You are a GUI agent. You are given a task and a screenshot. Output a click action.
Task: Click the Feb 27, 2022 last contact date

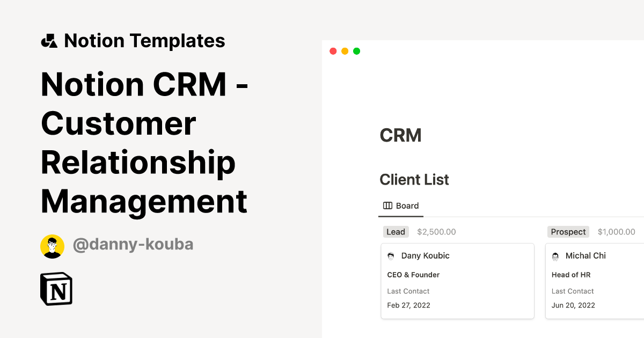(408, 305)
